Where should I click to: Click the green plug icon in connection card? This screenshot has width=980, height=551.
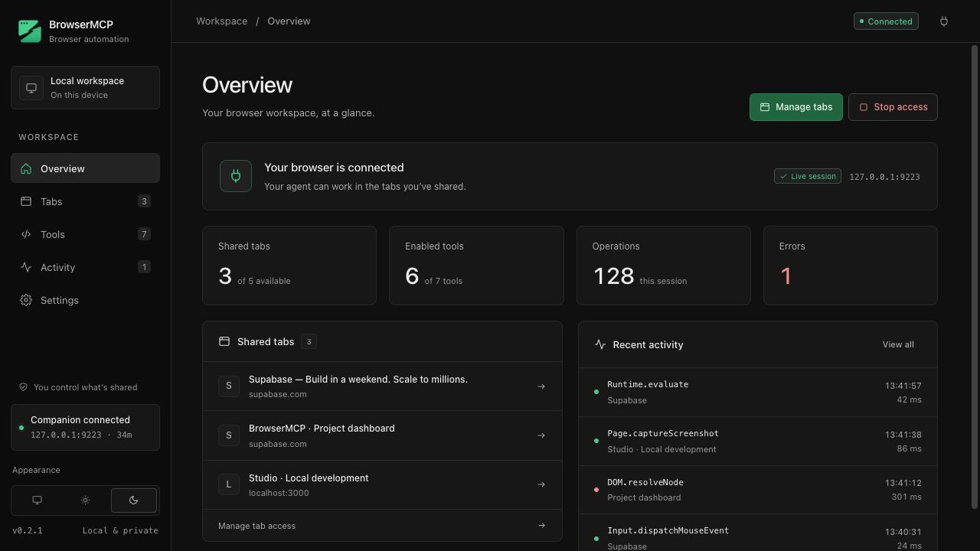(x=236, y=176)
